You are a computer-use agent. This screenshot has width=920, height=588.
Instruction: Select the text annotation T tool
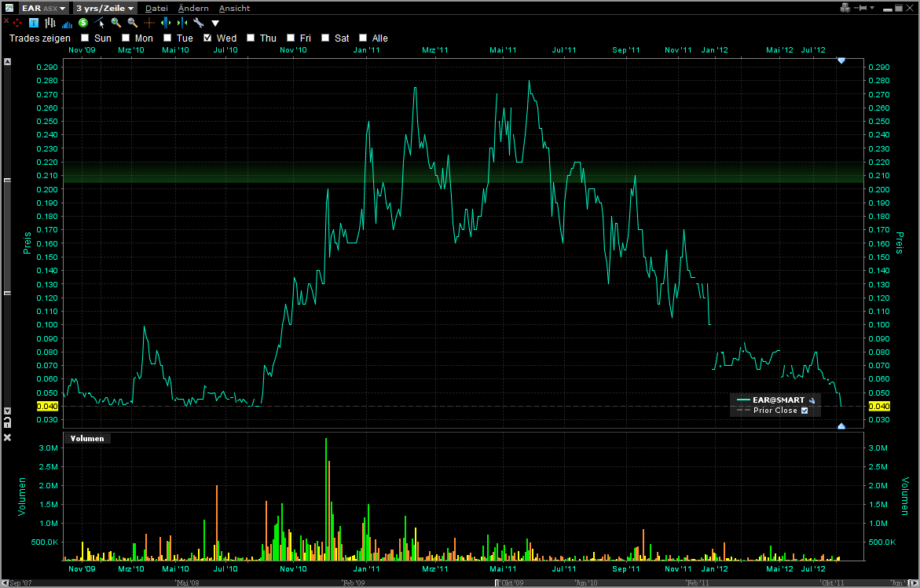(x=34, y=23)
